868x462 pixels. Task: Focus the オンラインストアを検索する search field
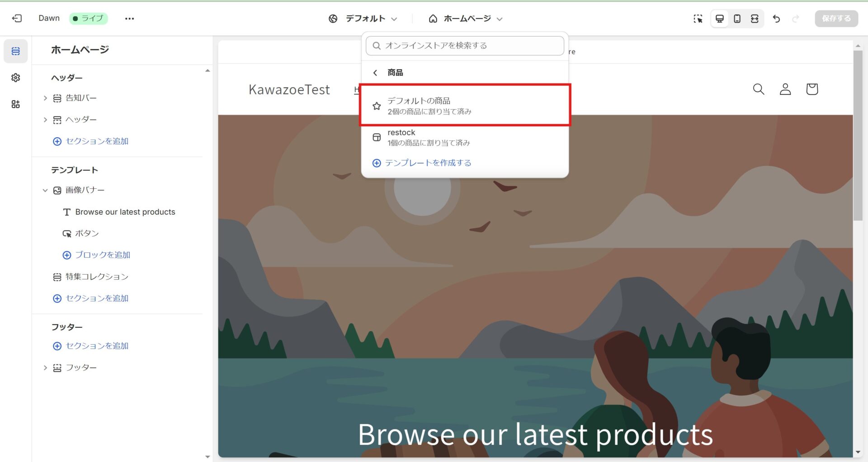coord(465,46)
